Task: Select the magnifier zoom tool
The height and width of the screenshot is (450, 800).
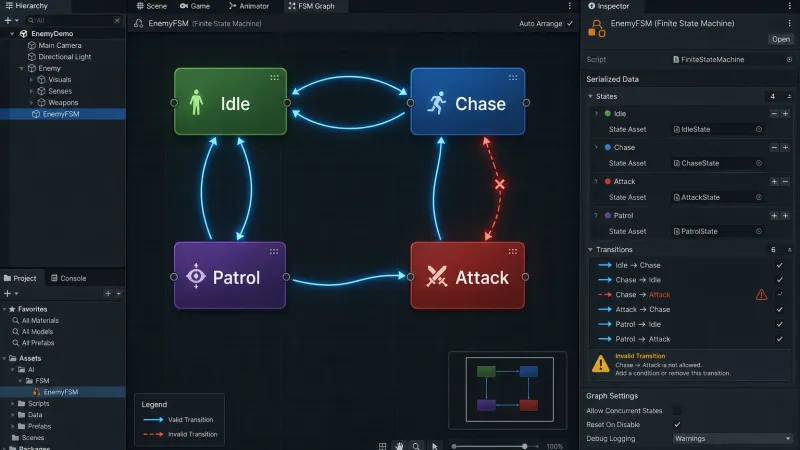Action: click(416, 446)
